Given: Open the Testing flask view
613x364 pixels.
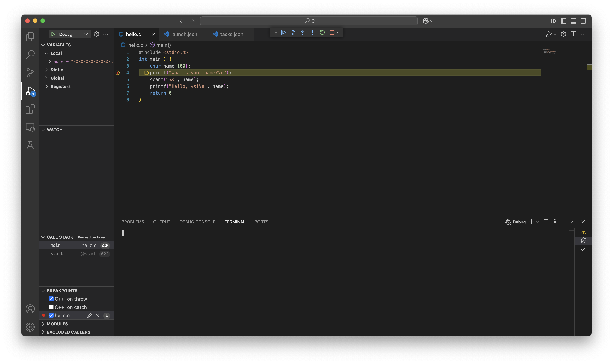Looking at the screenshot, I should pos(30,145).
